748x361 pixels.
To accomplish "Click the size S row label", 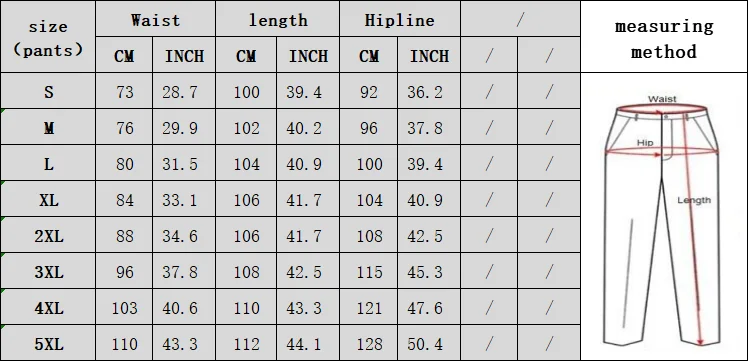I will tap(48, 91).
